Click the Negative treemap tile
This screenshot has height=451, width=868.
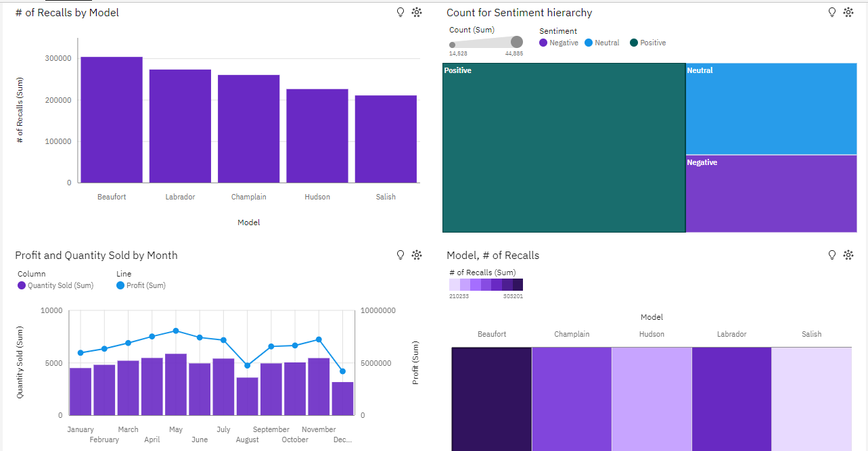[771, 194]
